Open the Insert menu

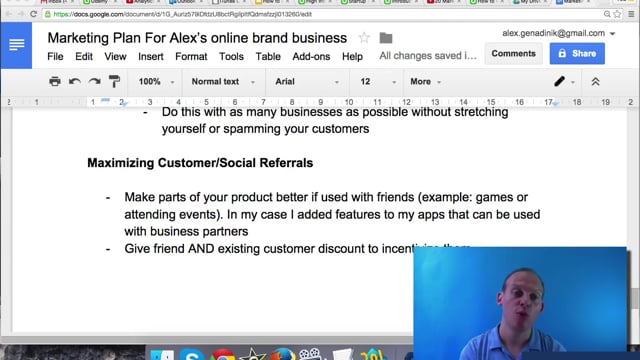151,56
